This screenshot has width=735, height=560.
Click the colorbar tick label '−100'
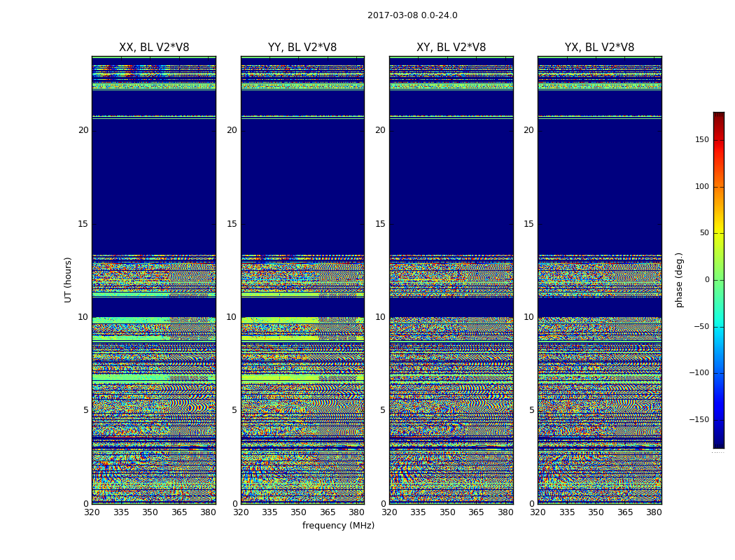pos(699,372)
